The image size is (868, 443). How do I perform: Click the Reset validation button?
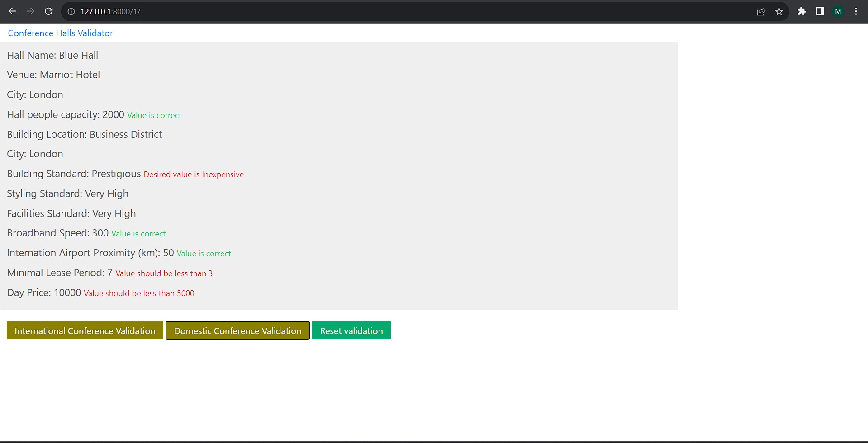click(351, 330)
